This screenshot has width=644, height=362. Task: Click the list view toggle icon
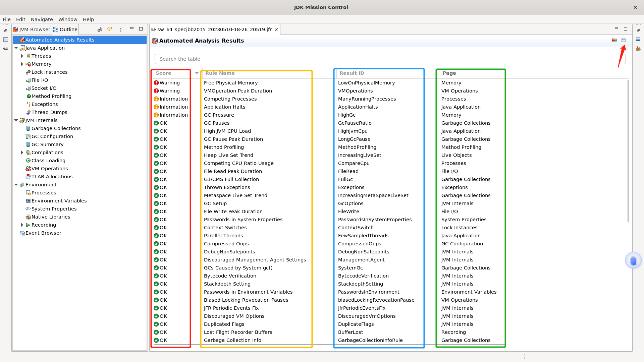point(614,40)
